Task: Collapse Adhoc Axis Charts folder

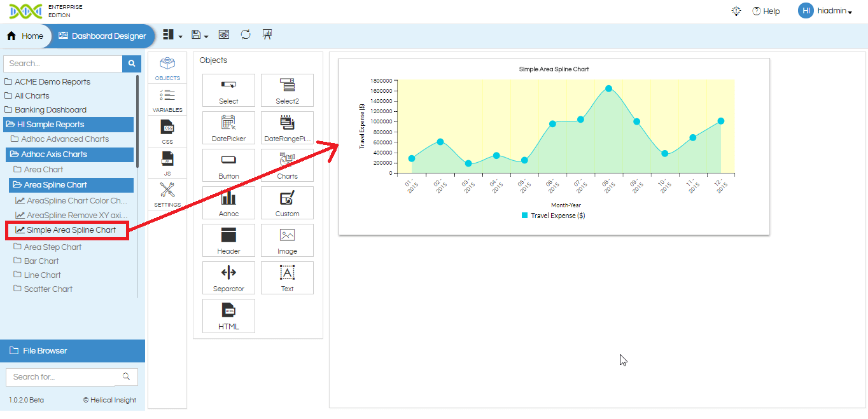Action: click(x=70, y=155)
